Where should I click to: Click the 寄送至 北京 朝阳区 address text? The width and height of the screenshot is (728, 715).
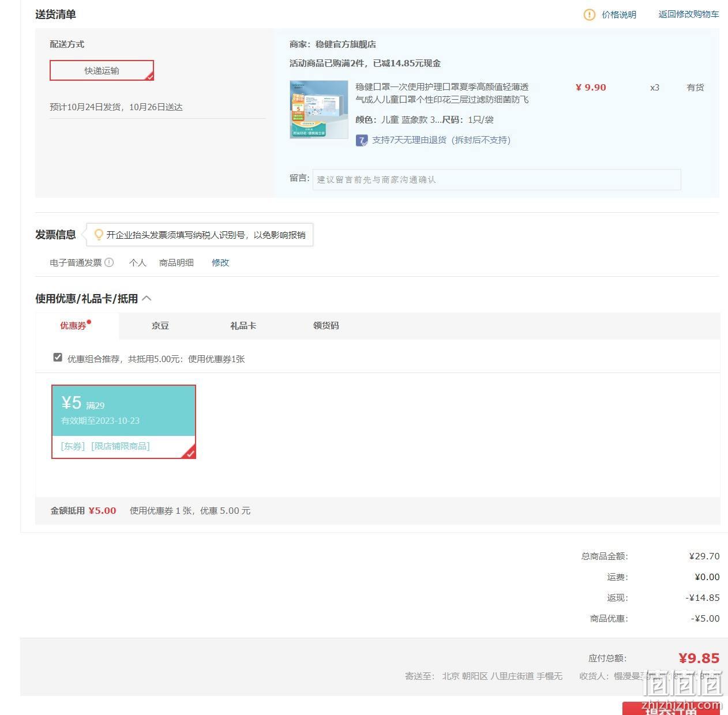click(483, 676)
